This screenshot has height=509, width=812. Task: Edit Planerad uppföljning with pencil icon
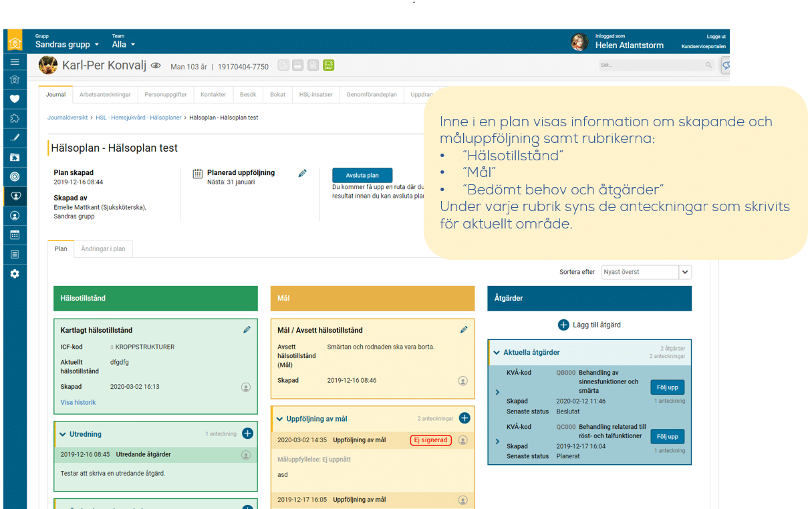click(302, 174)
